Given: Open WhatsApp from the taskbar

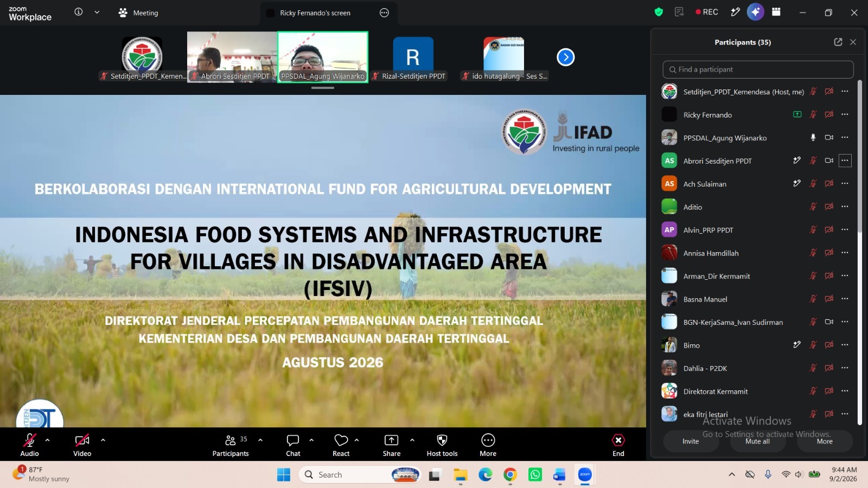Looking at the screenshot, I should coord(535,475).
